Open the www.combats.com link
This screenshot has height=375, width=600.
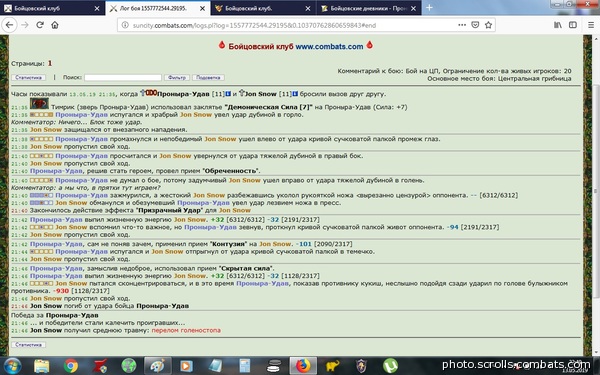(329, 47)
